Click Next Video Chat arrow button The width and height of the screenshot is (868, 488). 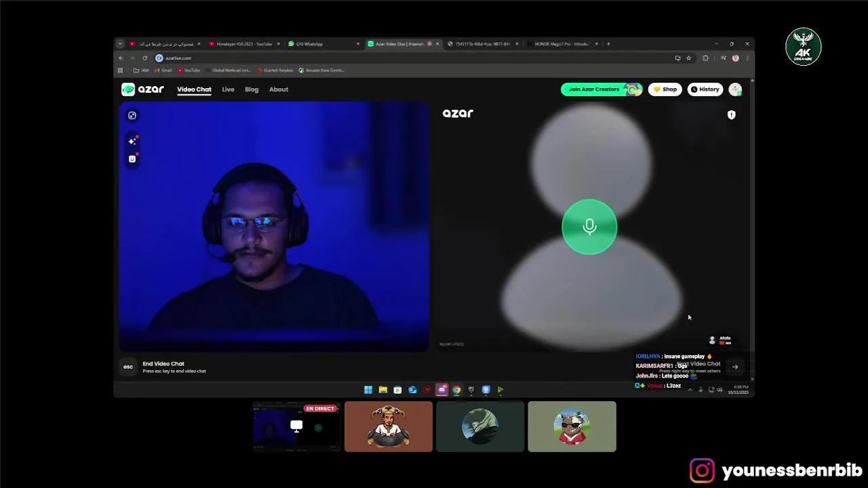(734, 367)
